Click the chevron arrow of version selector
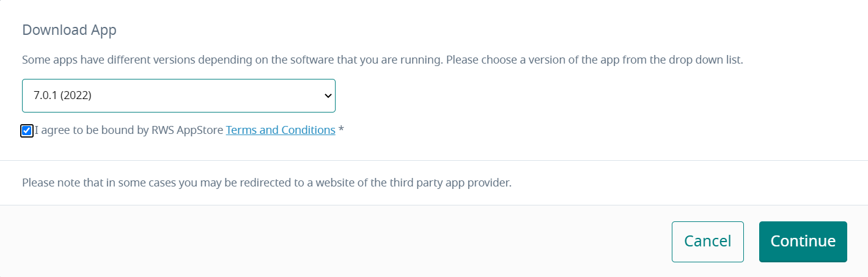The width and height of the screenshot is (868, 277). 328,95
